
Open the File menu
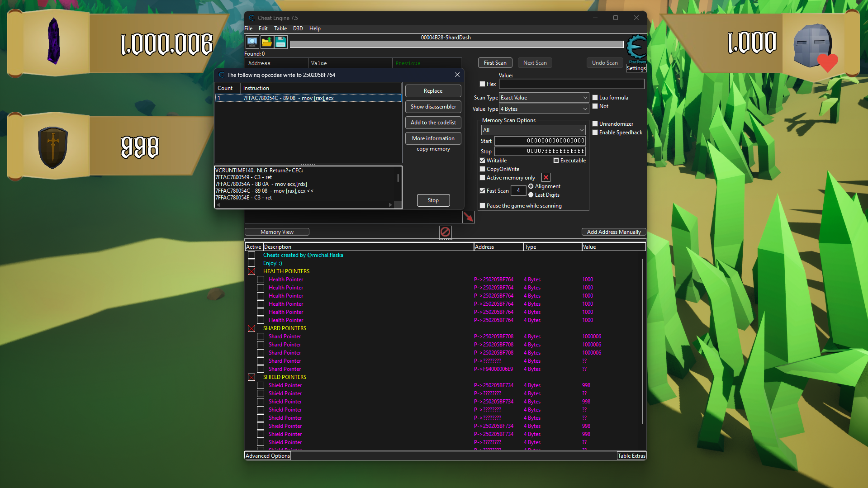pos(248,28)
